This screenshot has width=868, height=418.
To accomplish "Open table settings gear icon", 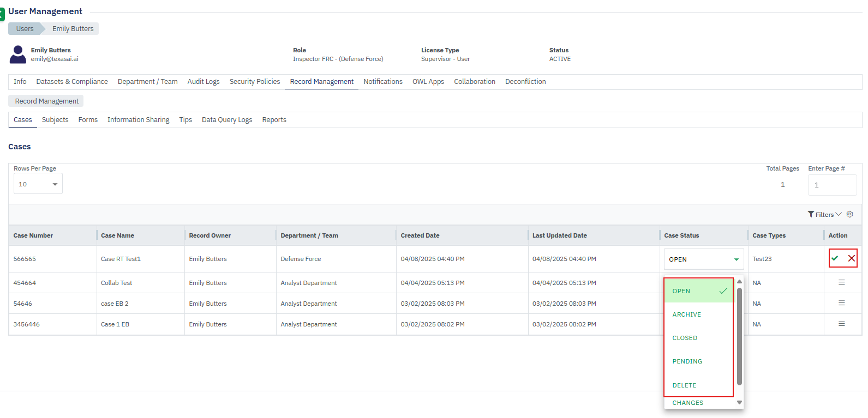I will (x=849, y=214).
